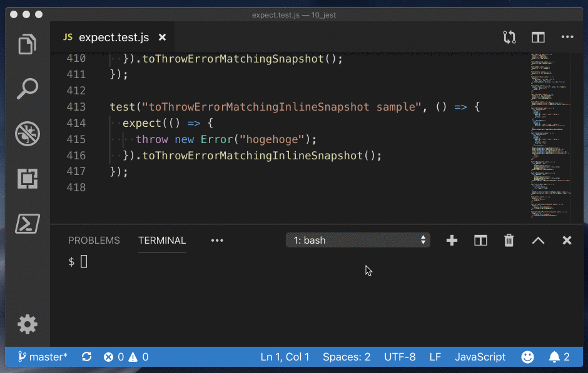This screenshot has height=373, width=588.
Task: Open the Debug view in activity bar
Action: [x=28, y=134]
